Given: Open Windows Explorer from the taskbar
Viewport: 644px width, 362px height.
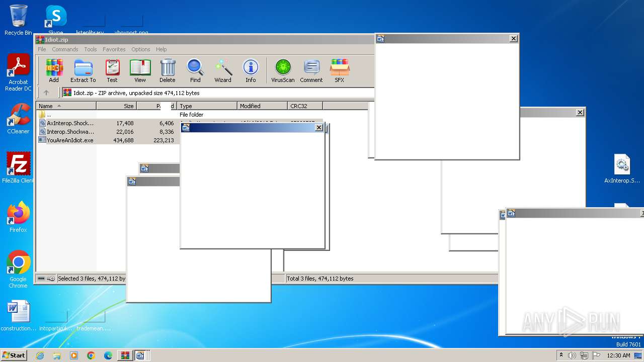Looking at the screenshot, I should click(57, 355).
